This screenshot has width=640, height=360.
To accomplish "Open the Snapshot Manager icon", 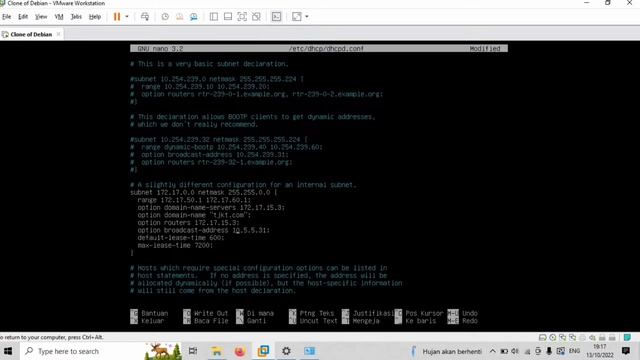I will pos(193,17).
